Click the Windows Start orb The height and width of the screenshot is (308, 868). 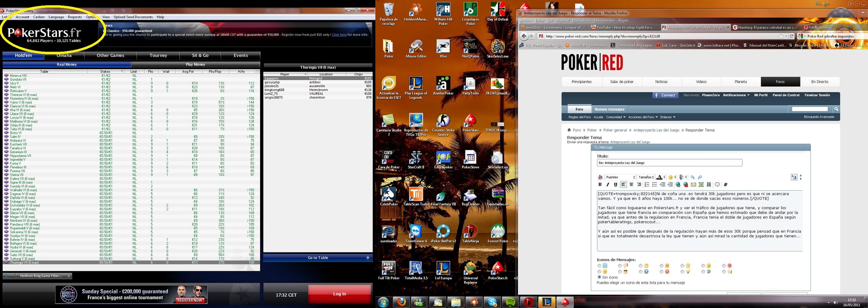[383, 302]
